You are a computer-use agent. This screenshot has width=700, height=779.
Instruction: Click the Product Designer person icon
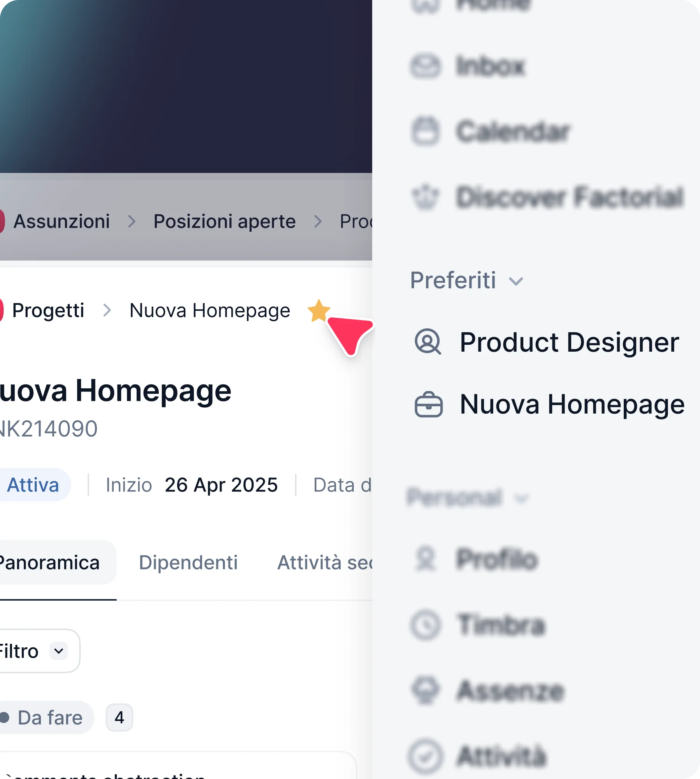coord(428,342)
